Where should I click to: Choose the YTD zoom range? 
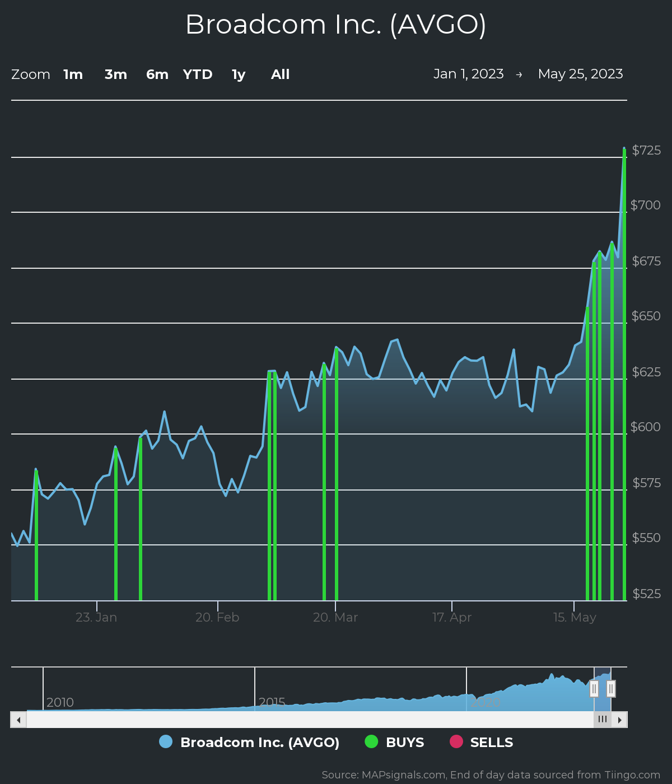198,74
